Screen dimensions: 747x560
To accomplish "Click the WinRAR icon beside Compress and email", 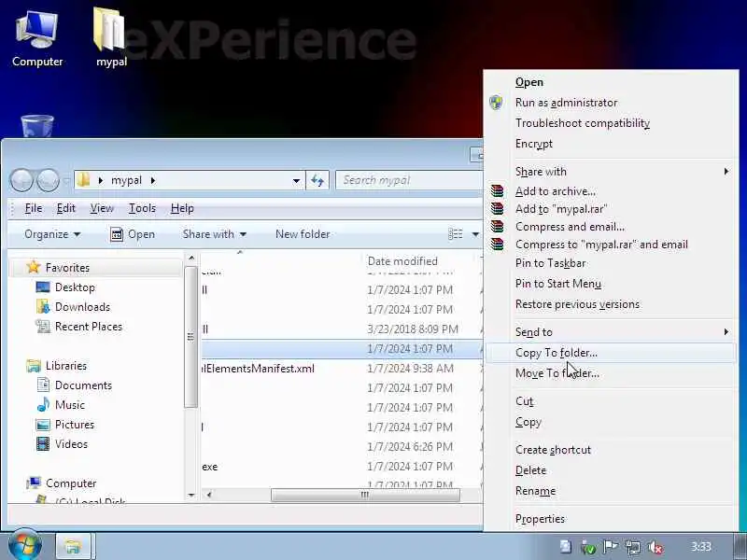I will [497, 226].
